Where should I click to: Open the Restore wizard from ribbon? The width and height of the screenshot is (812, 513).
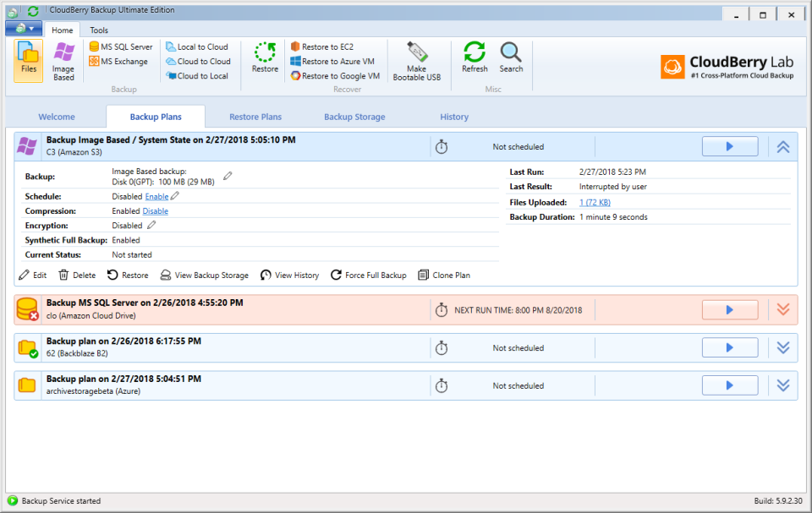pos(265,58)
